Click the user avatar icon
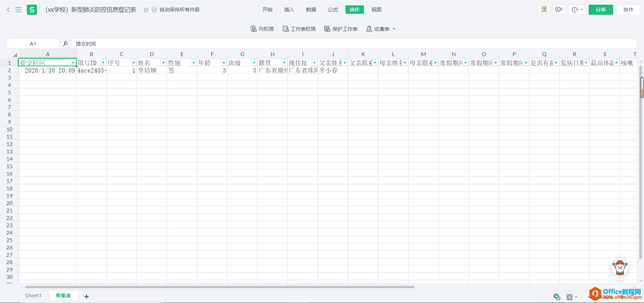The height and width of the screenshot is (303, 644). click(544, 10)
